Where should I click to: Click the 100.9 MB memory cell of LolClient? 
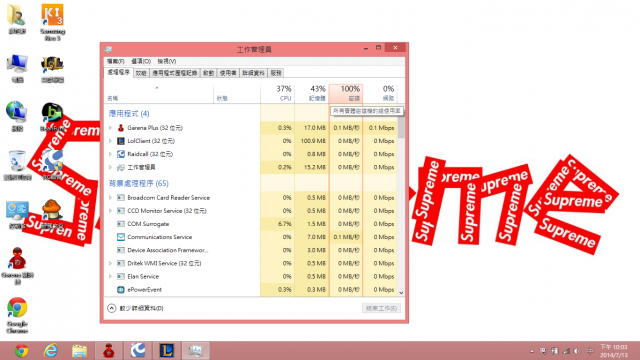[312, 141]
